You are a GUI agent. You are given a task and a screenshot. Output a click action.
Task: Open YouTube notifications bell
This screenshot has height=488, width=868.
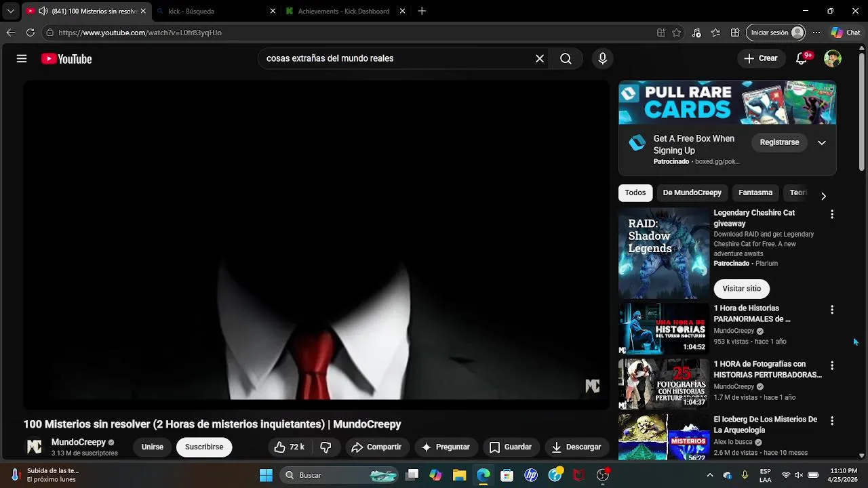(x=802, y=59)
